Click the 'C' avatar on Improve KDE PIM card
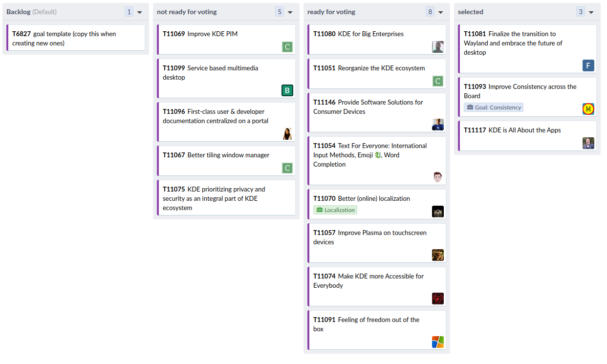The height and width of the screenshot is (364, 607). pos(287,47)
